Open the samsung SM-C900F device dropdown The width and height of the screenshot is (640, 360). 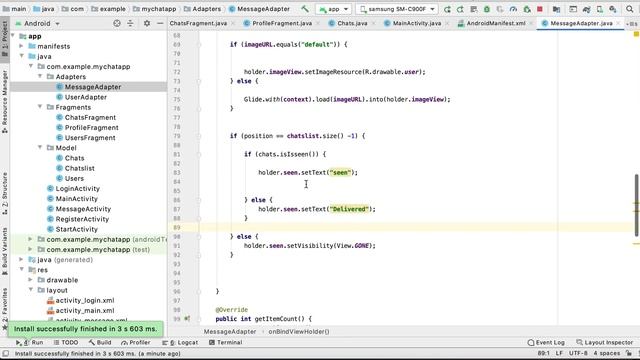coord(397,9)
